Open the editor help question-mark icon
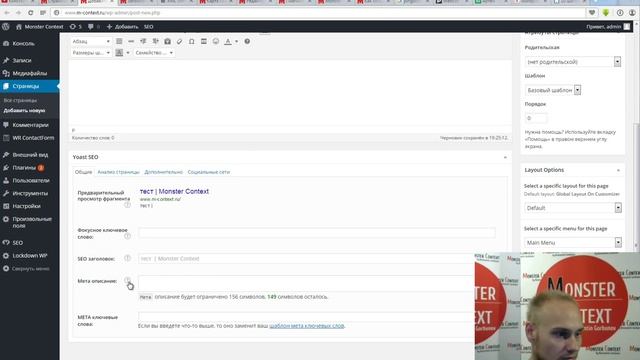 tap(247, 41)
